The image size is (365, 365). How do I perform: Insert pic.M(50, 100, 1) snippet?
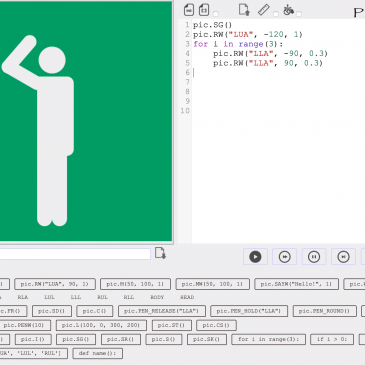tap(135, 284)
